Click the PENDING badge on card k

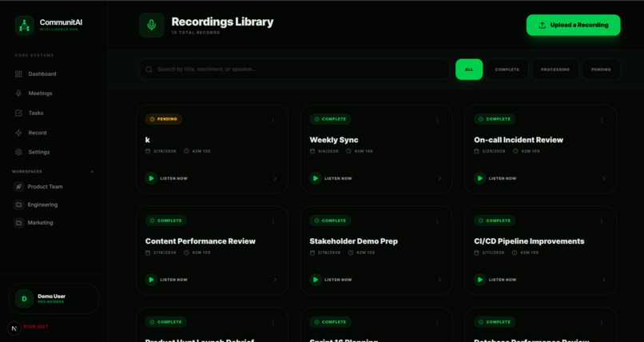tap(164, 119)
